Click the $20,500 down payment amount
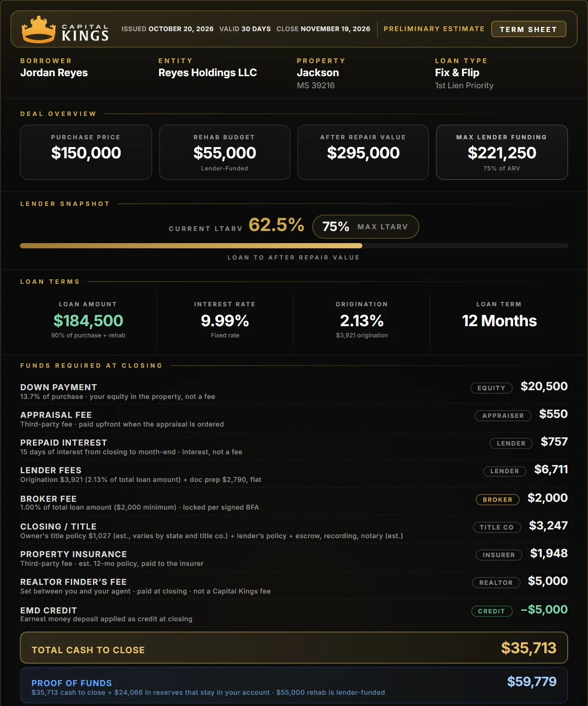This screenshot has height=706, width=588. coord(544,386)
